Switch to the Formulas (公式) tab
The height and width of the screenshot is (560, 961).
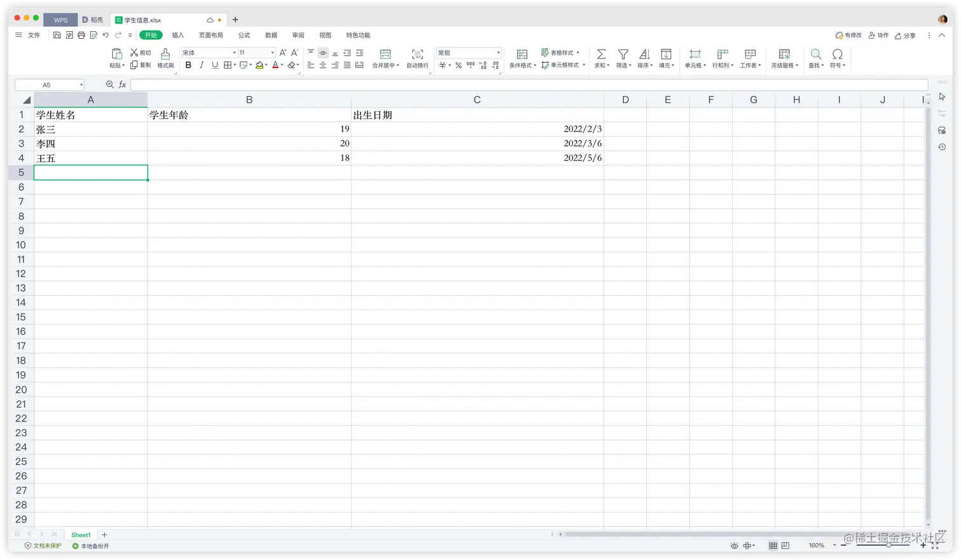[244, 36]
